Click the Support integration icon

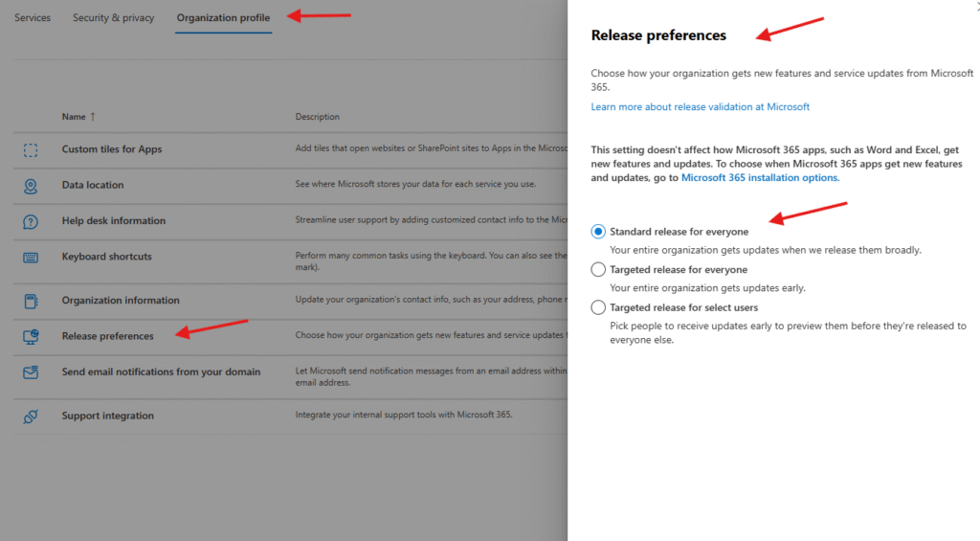coord(31,417)
